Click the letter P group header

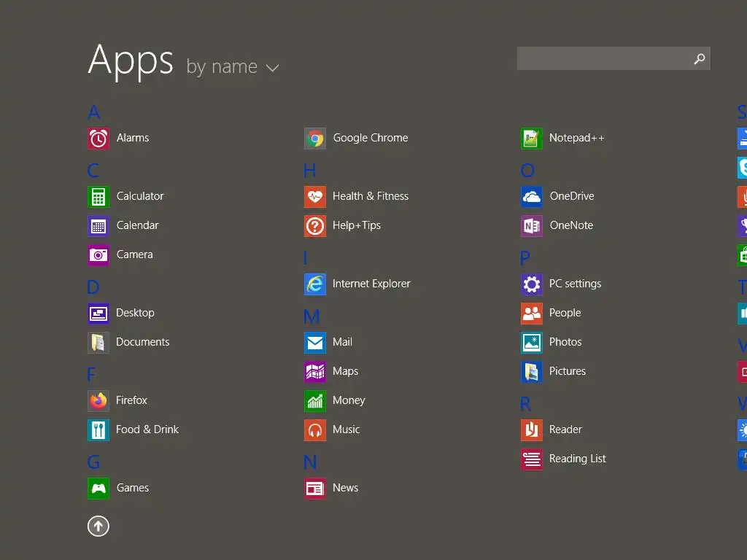point(525,258)
